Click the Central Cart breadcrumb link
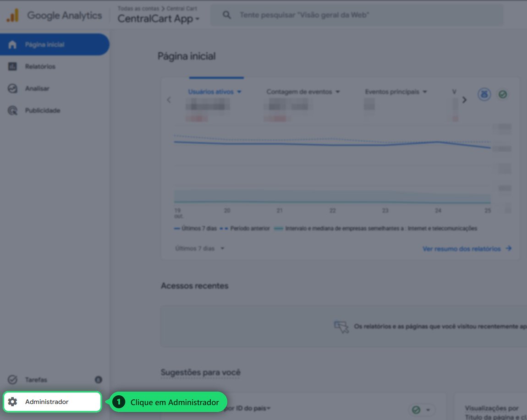Viewport: 527px width, 420px height. (182, 8)
